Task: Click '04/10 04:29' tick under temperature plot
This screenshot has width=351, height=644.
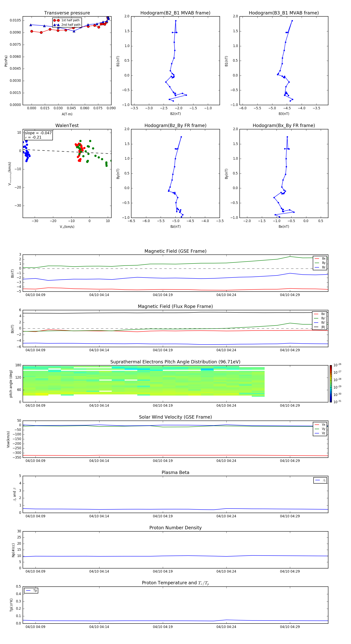Action: 290,627
